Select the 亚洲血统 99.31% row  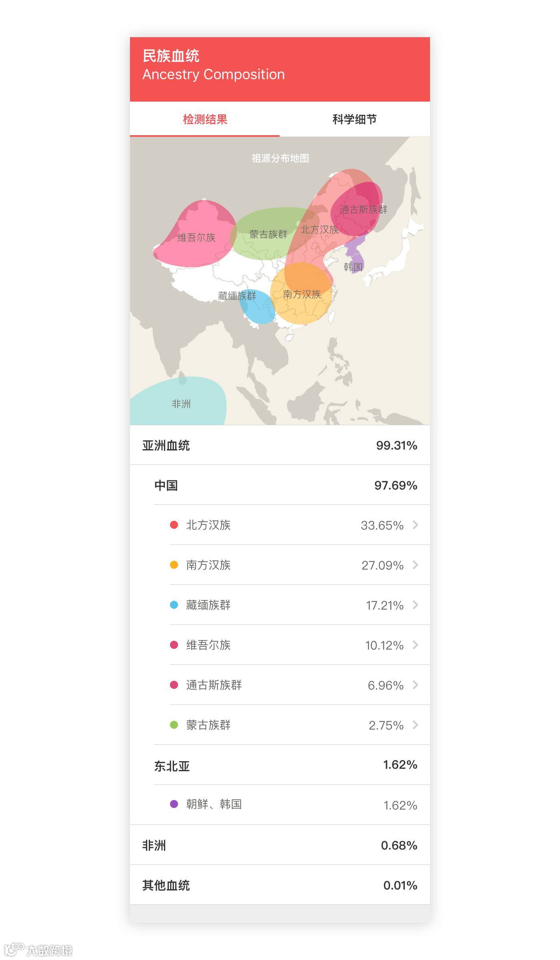[x=280, y=445]
